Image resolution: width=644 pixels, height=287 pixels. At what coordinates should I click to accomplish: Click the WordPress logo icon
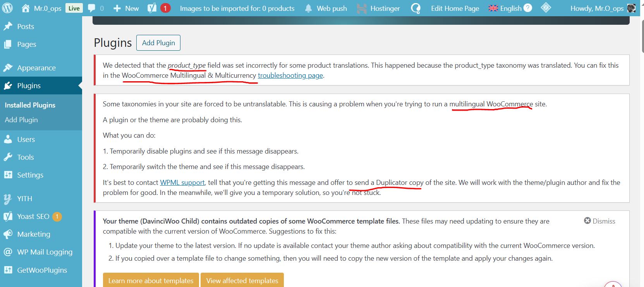pyautogui.click(x=7, y=8)
